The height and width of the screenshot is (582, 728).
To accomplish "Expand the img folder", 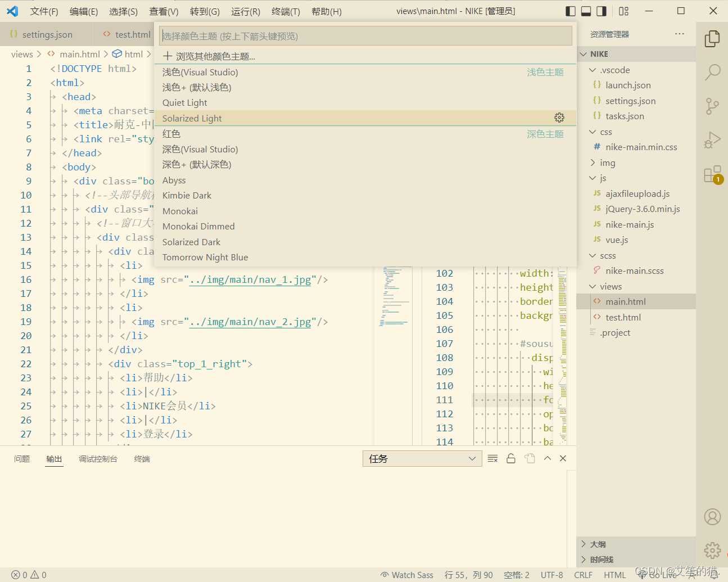I will click(x=636, y=163).
